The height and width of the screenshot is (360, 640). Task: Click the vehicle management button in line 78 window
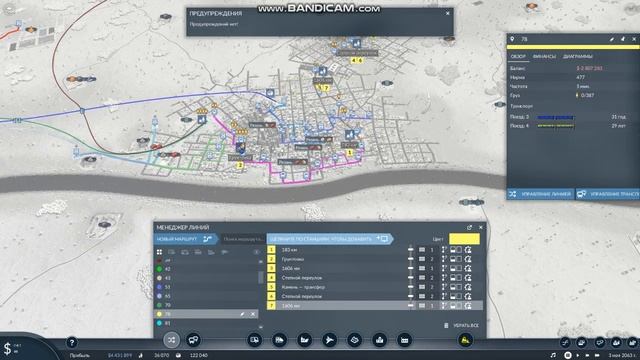(608, 194)
